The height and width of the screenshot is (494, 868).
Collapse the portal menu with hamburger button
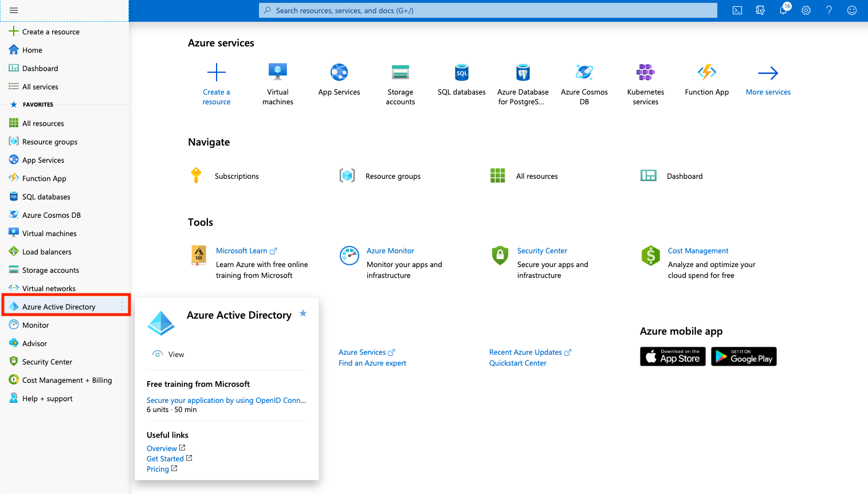pyautogui.click(x=14, y=10)
